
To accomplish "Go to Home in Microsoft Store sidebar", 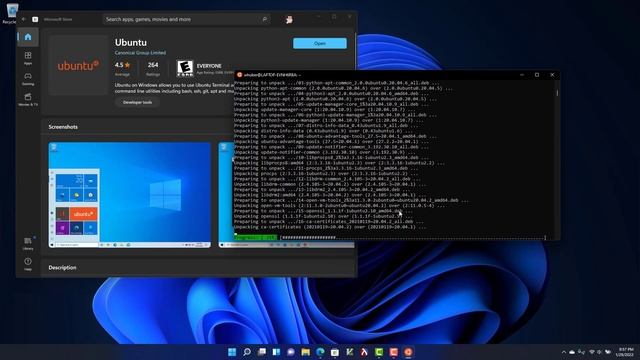I will (28, 37).
